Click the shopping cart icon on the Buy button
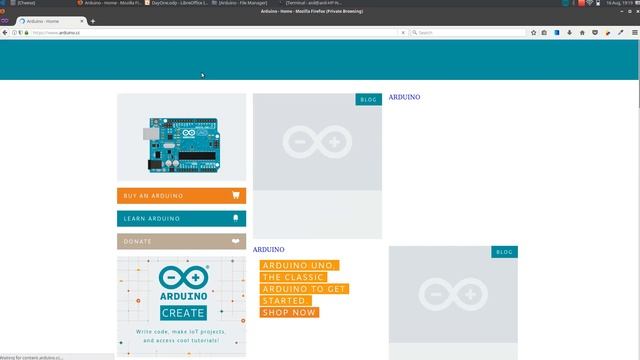The height and width of the screenshot is (360, 640). (x=236, y=196)
